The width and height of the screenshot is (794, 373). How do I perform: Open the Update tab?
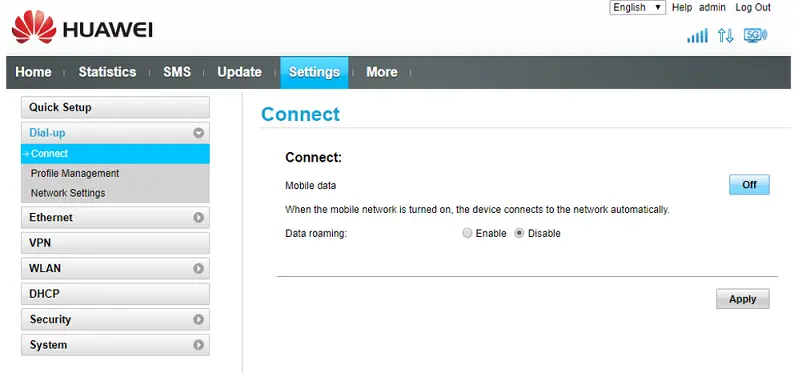click(240, 72)
